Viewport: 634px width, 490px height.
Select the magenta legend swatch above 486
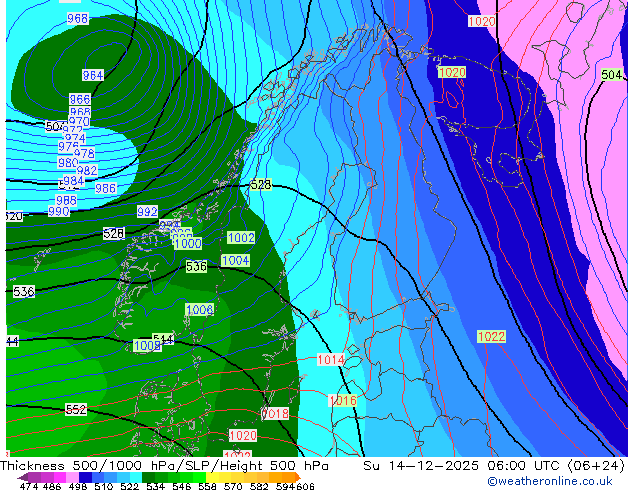60,477
